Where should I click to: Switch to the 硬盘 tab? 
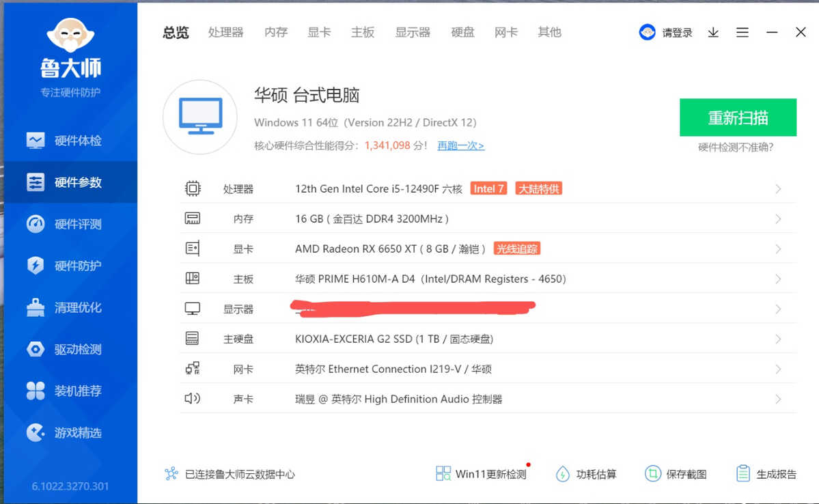click(462, 32)
